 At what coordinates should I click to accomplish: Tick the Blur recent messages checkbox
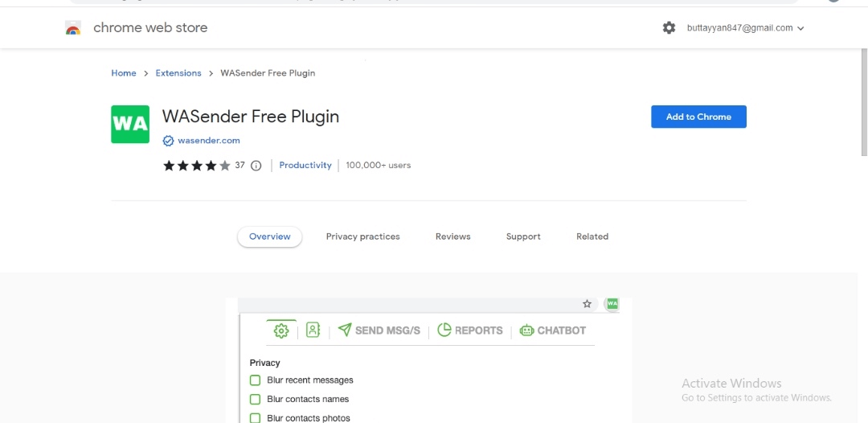click(x=256, y=380)
